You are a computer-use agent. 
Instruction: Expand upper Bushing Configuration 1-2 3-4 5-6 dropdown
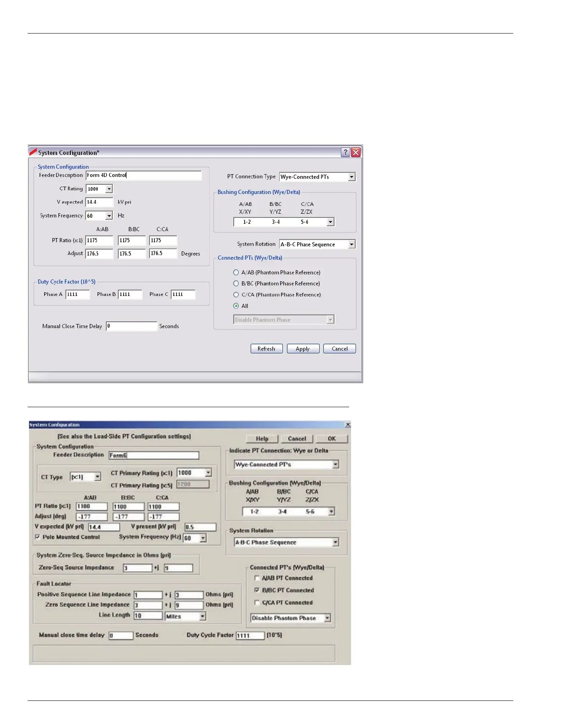coord(330,222)
